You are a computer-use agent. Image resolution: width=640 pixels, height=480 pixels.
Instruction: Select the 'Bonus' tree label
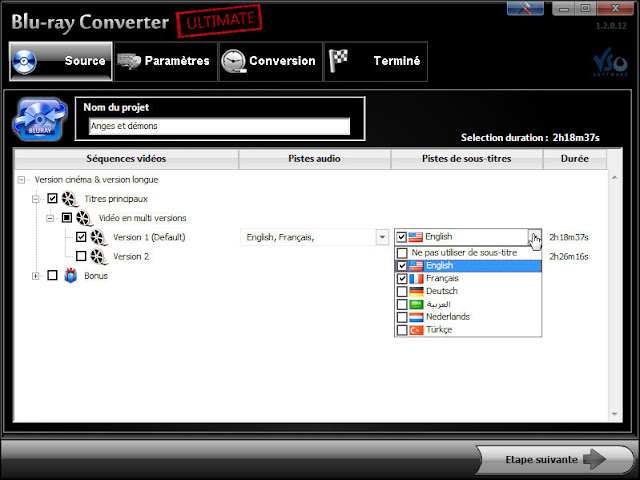click(96, 276)
